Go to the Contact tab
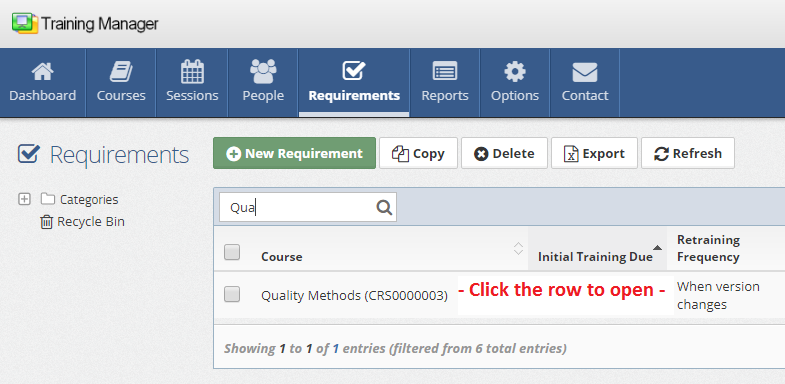Viewport: 785px width, 384px height. pos(585,83)
